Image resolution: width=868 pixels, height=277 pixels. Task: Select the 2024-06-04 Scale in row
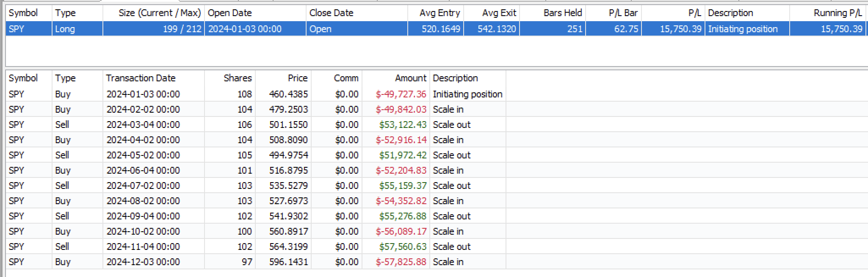tap(254, 170)
